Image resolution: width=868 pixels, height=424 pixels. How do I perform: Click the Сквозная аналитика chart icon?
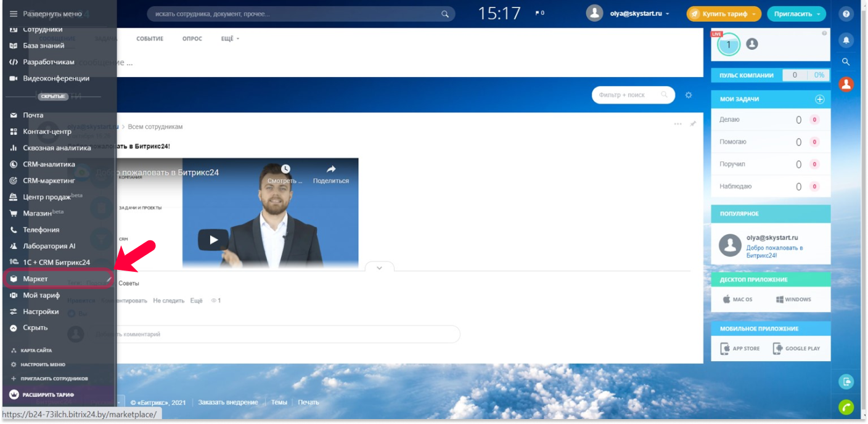14,148
